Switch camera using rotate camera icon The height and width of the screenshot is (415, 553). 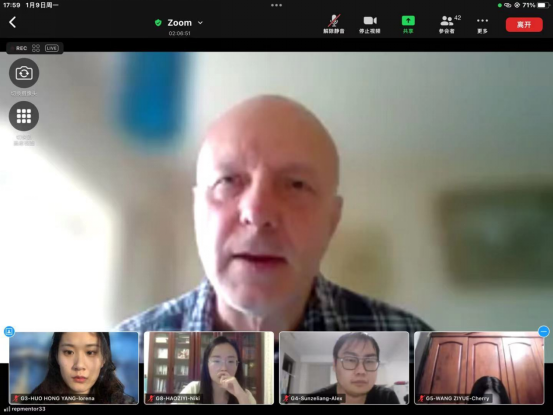[24, 73]
